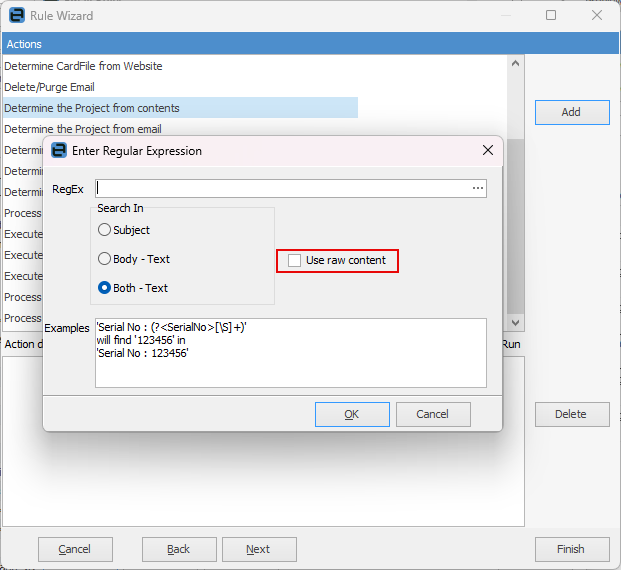Screen dimensions: 621x570
Task: Click the Actions column header
Action: tap(310, 44)
